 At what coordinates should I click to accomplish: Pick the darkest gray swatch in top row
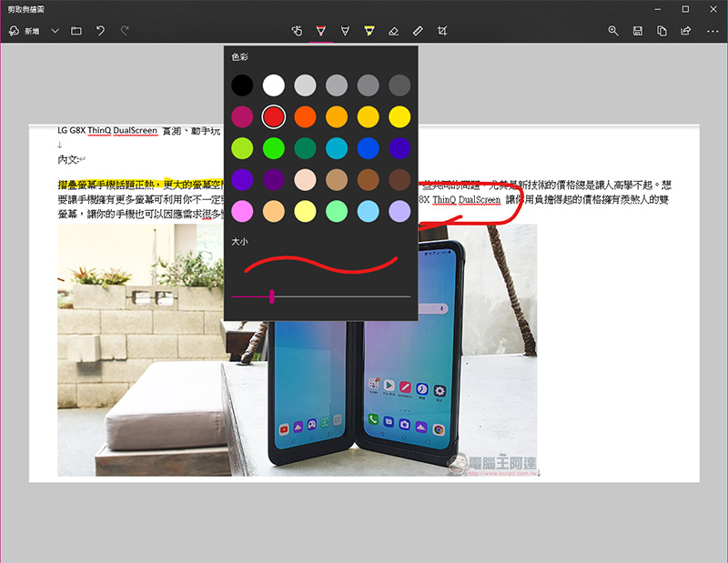click(x=399, y=85)
